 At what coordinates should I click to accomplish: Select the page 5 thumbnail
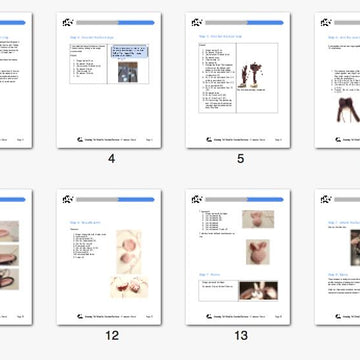coord(238,80)
